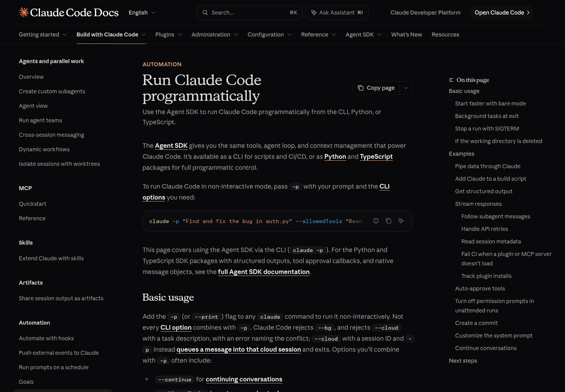
Task: Click the Copy page button
Action: [376, 88]
